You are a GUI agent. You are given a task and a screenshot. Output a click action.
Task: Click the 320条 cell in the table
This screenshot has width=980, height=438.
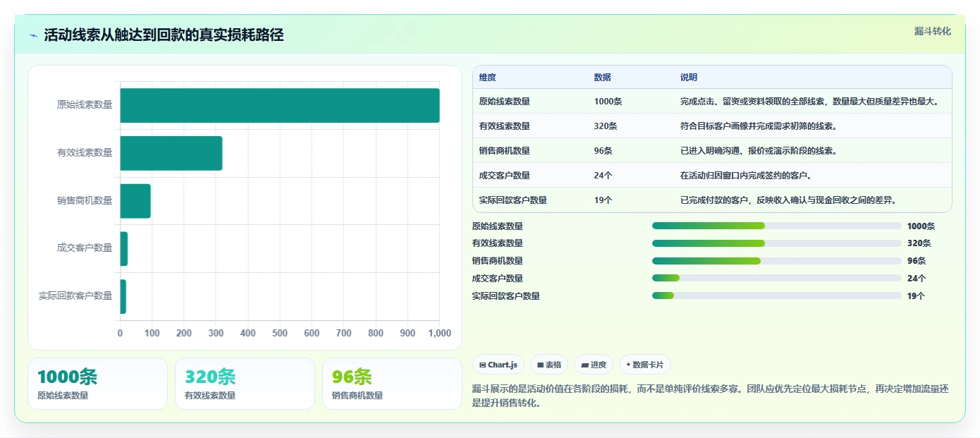[606, 126]
